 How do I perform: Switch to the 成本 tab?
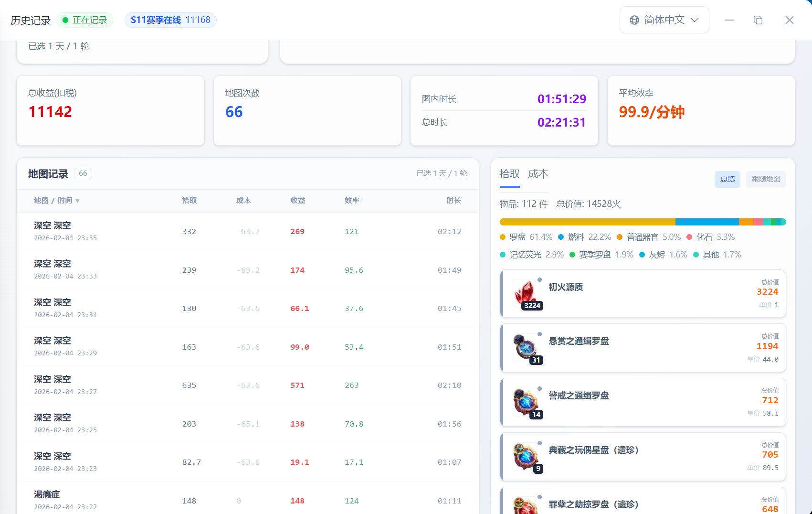[x=538, y=174]
